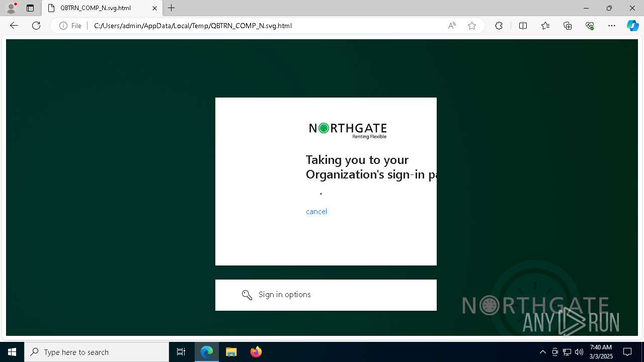Select the QBTRN_COMP_N.svg.html tab
This screenshot has width=644, height=362.
click(x=103, y=8)
